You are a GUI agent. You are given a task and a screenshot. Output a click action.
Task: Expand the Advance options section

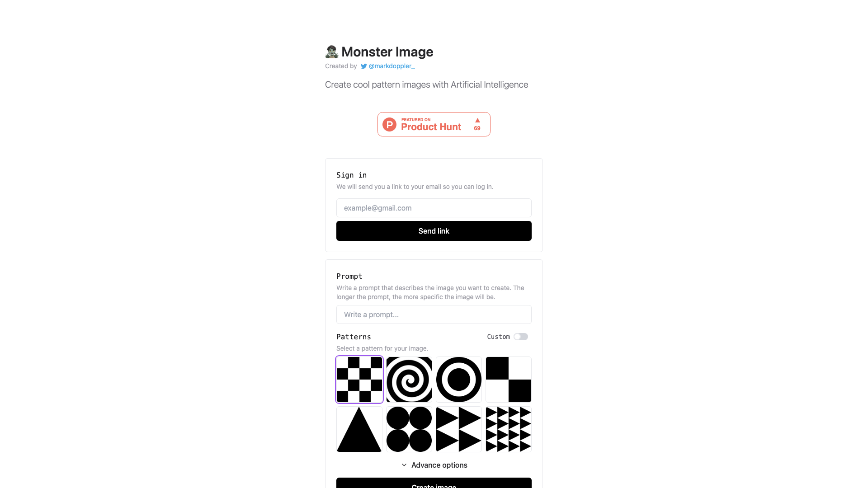pos(434,465)
